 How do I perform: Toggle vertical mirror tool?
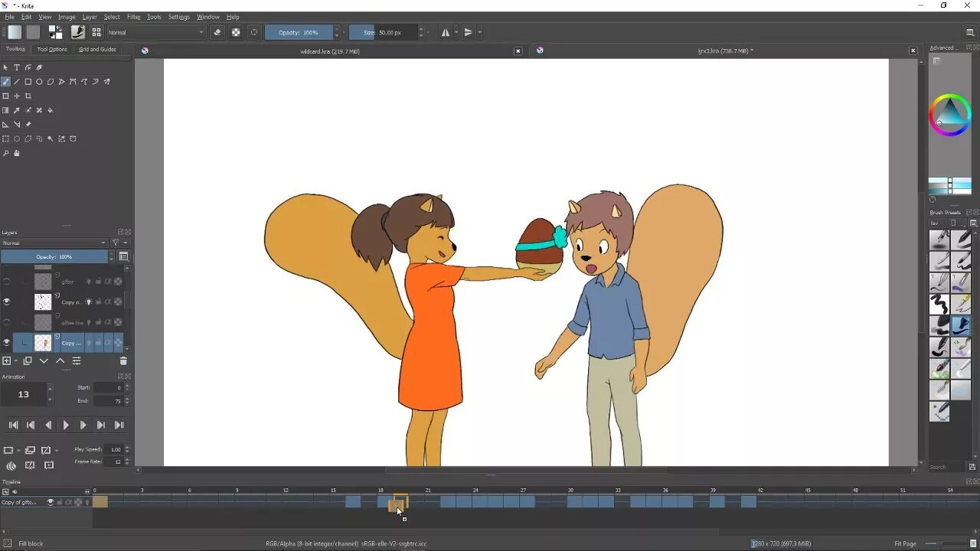point(468,32)
